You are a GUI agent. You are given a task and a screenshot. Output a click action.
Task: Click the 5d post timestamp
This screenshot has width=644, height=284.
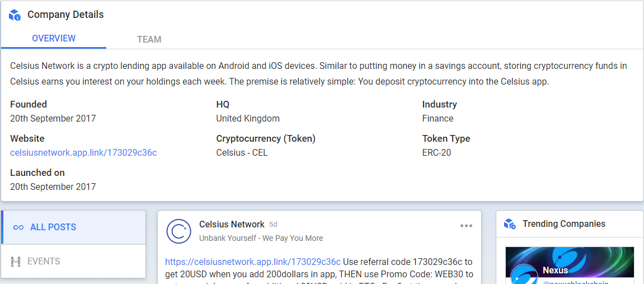click(273, 225)
